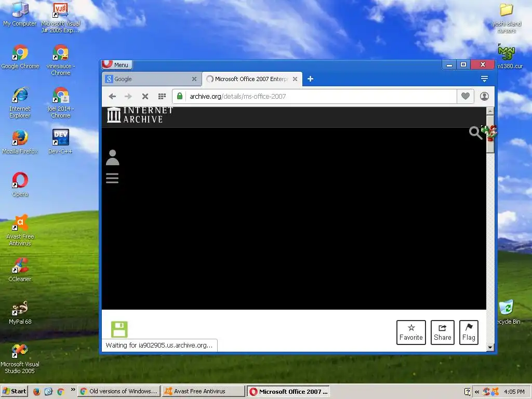Expand the Quick Launch overflow chevron
Screen dimensions: 532x399
click(x=73, y=390)
